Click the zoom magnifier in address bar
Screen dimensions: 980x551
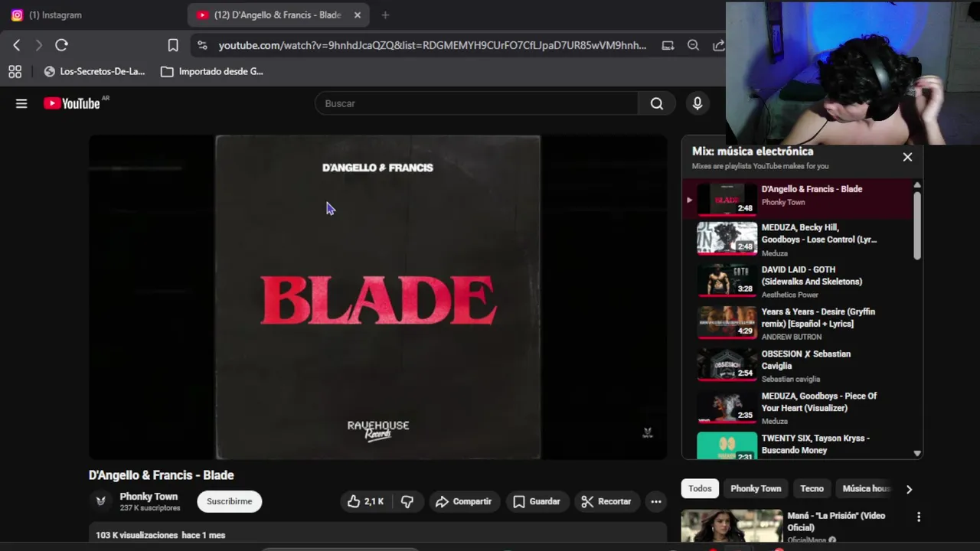[x=693, y=45]
